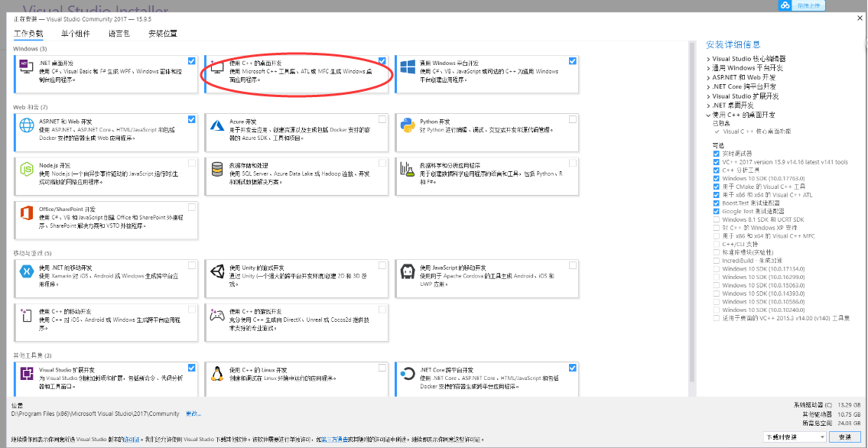Click the .NET Core 跨平台开发 circle icon
This screenshot has height=448, width=868.
408,373
